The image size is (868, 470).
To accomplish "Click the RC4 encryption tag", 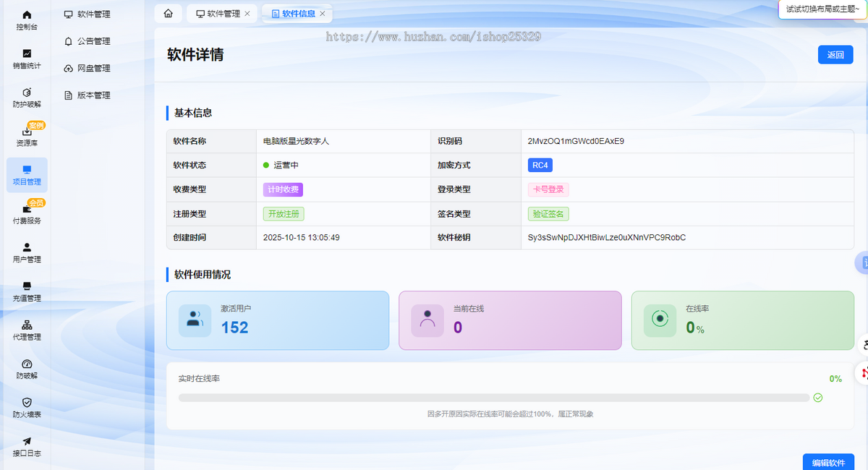I will point(540,165).
